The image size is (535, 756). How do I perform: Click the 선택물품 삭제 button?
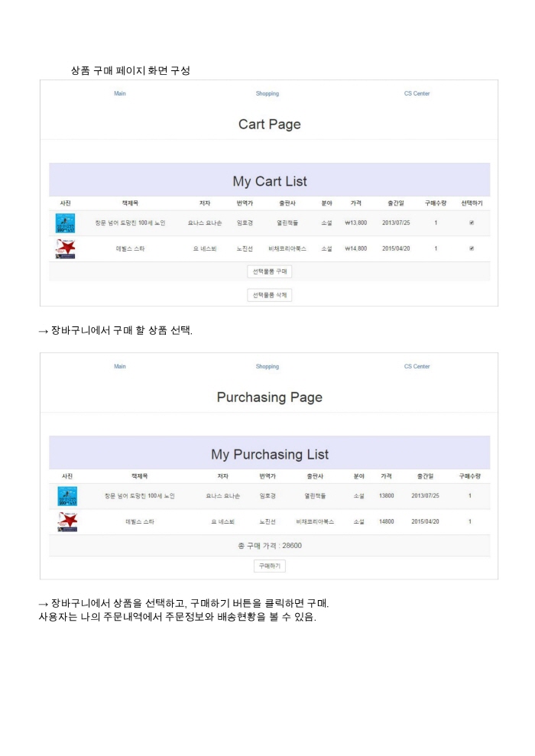[x=270, y=295]
